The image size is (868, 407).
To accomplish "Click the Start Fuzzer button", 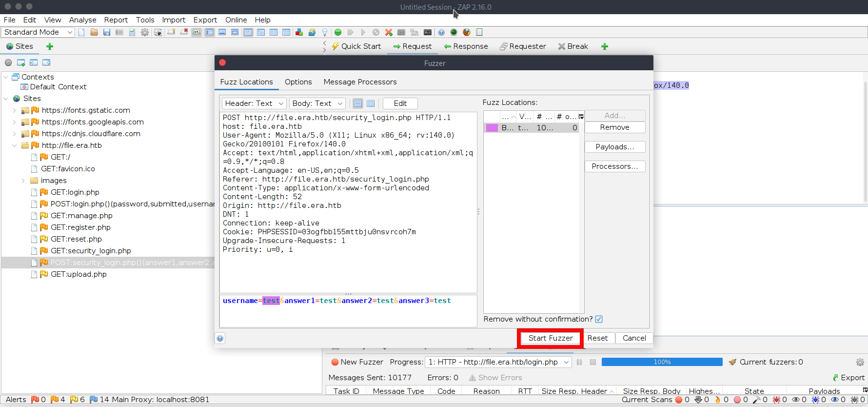I will [551, 338].
